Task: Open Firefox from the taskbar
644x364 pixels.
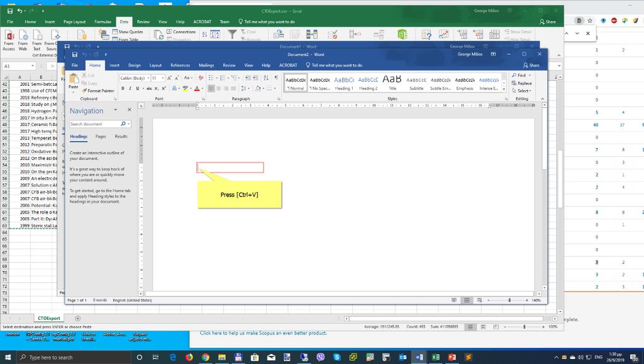Action: (189, 357)
